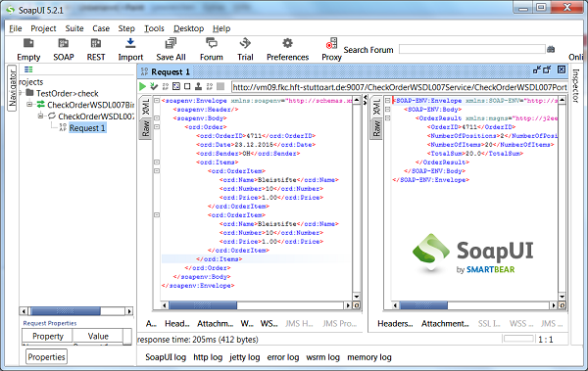Collapse the ord:Order fold marker
The width and height of the screenshot is (588, 371).
pyautogui.click(x=157, y=126)
